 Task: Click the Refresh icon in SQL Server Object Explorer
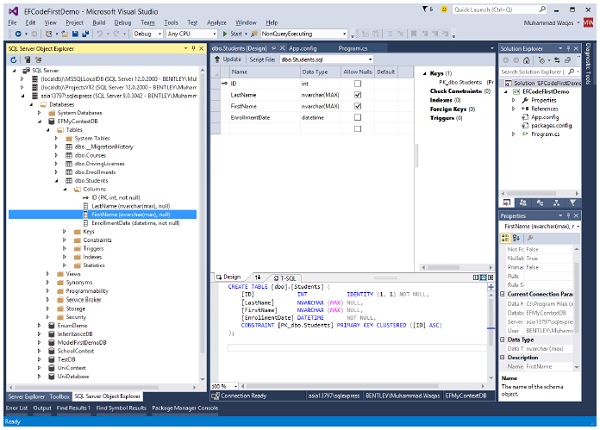click(13, 58)
